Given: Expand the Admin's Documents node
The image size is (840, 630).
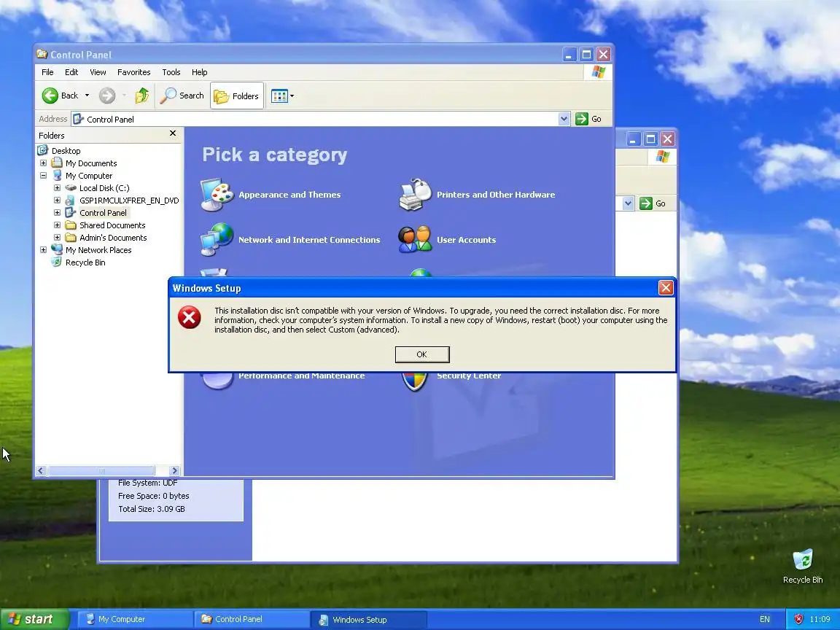Looking at the screenshot, I should (x=58, y=237).
